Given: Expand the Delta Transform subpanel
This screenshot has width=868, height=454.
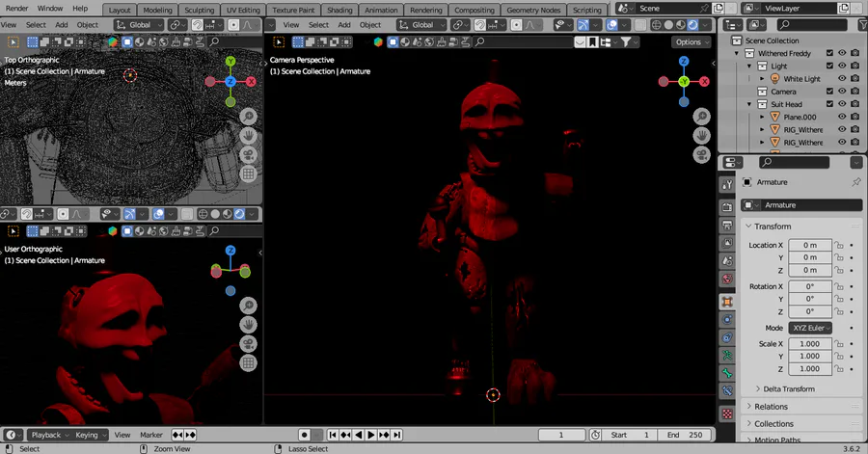Looking at the screenshot, I should [x=758, y=388].
